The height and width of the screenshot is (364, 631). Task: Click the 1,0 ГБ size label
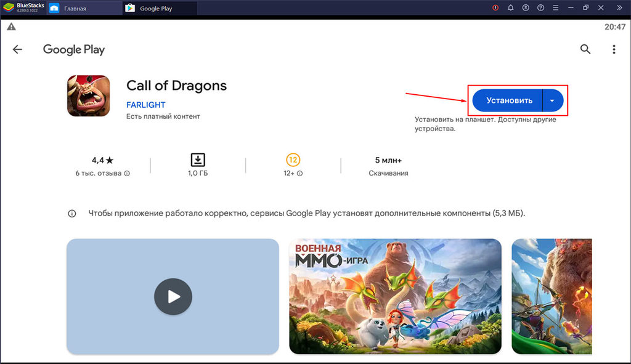point(198,173)
